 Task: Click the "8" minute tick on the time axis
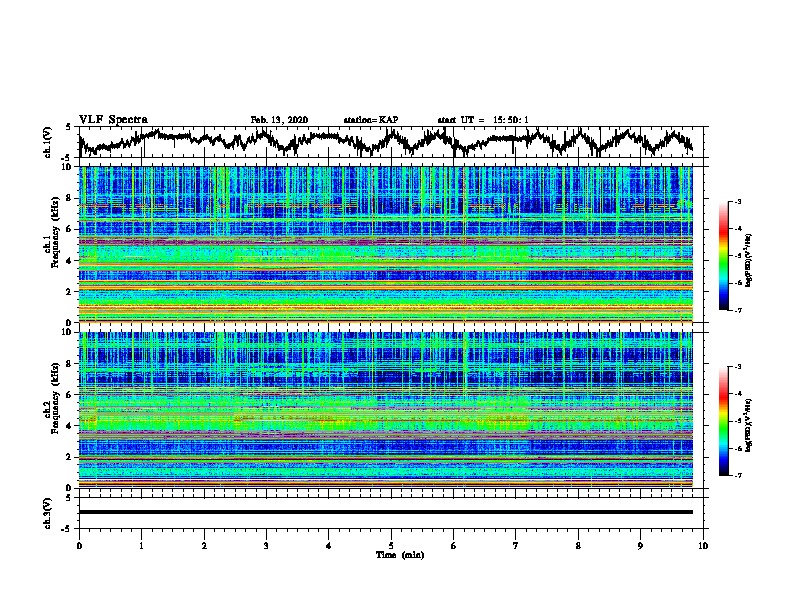[578, 546]
